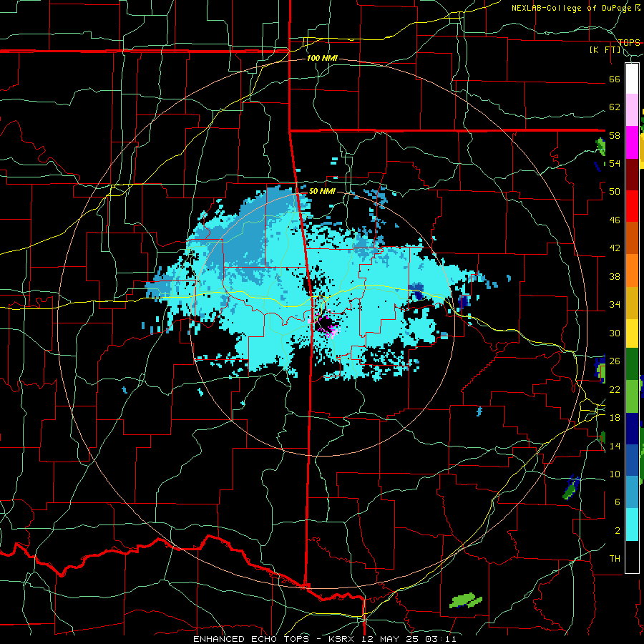This screenshot has height=644, width=644.
Task: Select the 'TH' threshold legend label
Action: click(615, 559)
